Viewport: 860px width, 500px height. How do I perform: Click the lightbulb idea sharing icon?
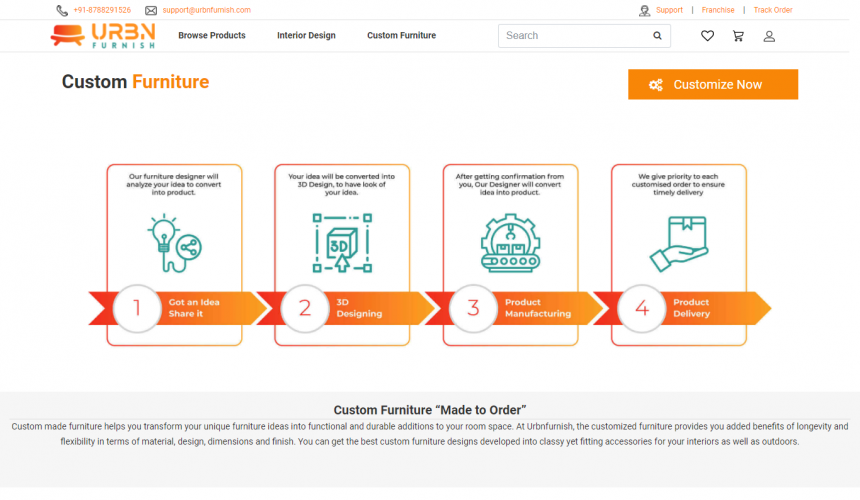click(174, 243)
